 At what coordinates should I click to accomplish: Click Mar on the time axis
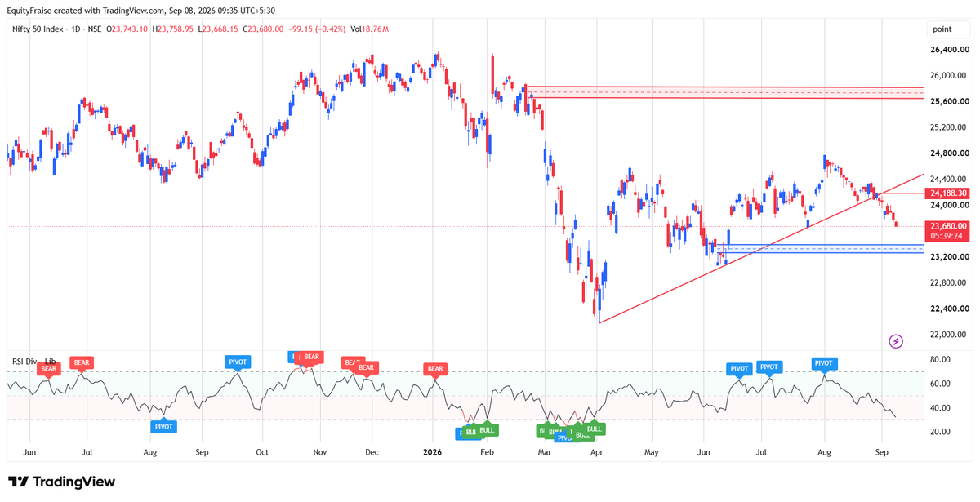click(544, 451)
